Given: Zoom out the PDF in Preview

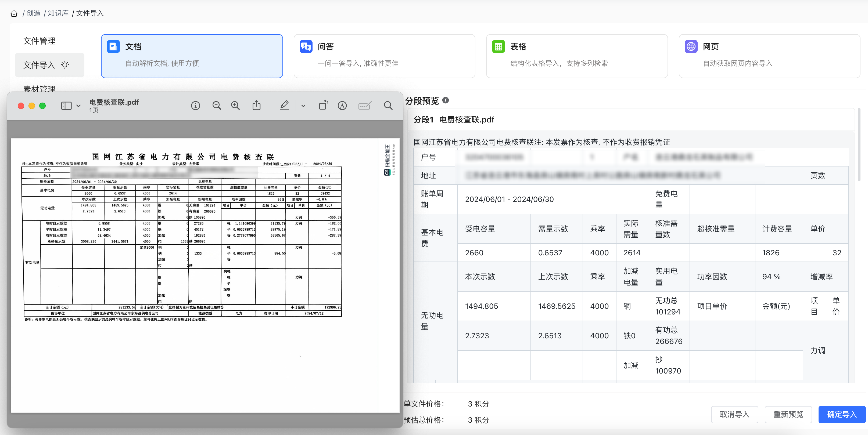Looking at the screenshot, I should point(217,106).
